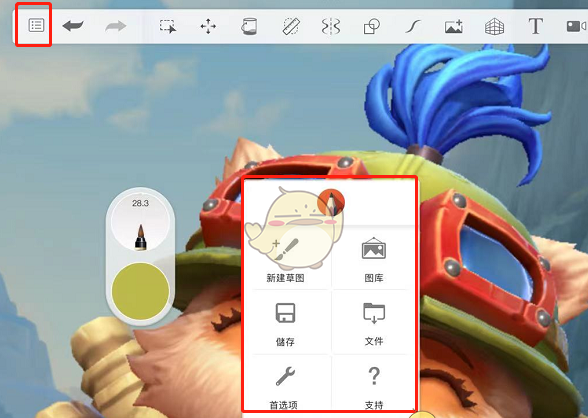Choose the transform move tool

tap(208, 27)
